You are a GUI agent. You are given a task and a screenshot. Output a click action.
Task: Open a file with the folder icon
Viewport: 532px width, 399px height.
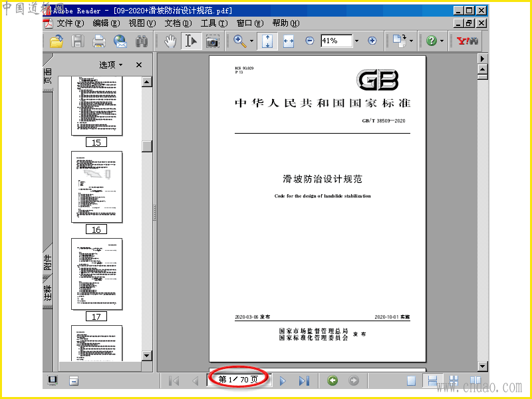(x=57, y=41)
